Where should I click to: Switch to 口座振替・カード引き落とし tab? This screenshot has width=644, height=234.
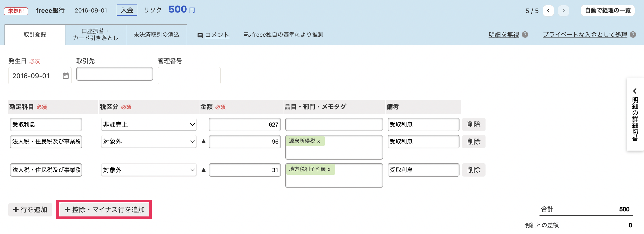click(x=95, y=35)
